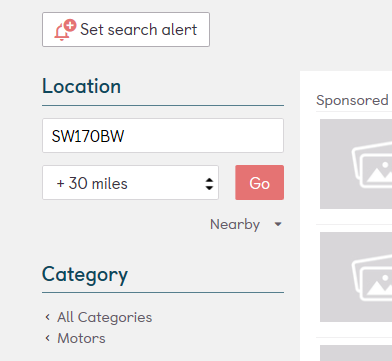Open the Motors category link
Image resolution: width=392 pixels, height=361 pixels.
click(x=81, y=338)
